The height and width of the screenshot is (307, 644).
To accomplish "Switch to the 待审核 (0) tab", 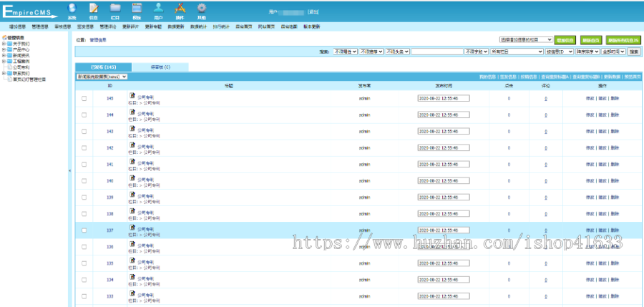I will click(x=160, y=67).
